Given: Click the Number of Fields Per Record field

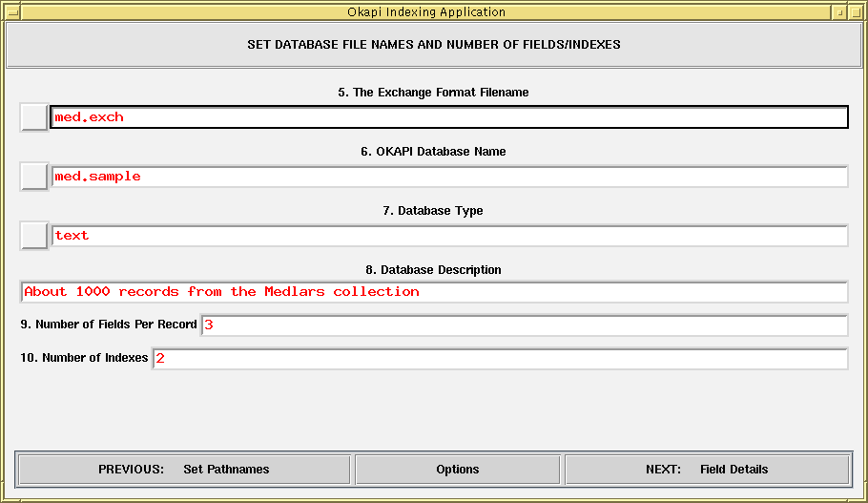Looking at the screenshot, I should pyautogui.click(x=525, y=325).
